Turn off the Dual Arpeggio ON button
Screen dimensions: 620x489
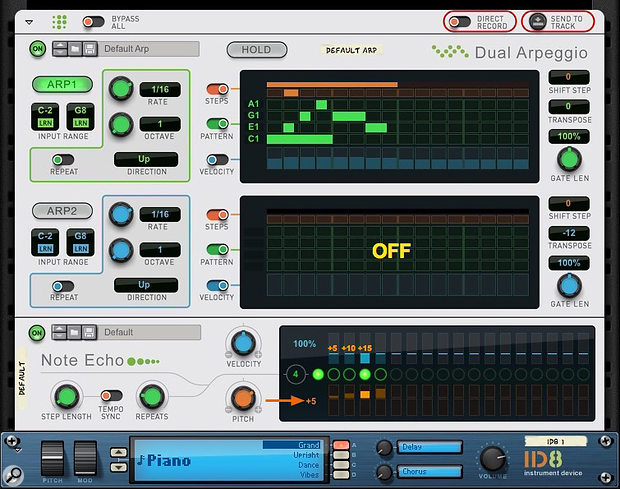pyautogui.click(x=38, y=49)
